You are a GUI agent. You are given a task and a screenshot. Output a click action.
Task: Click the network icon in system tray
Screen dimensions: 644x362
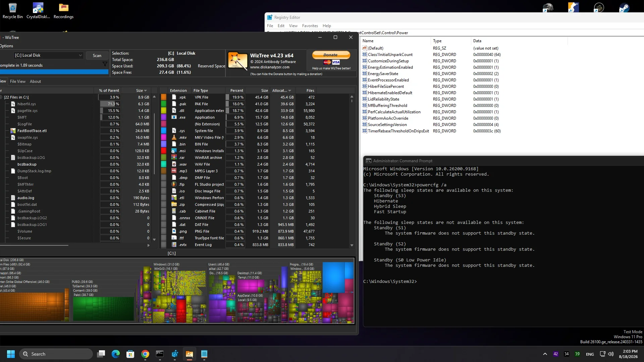[x=602, y=354]
